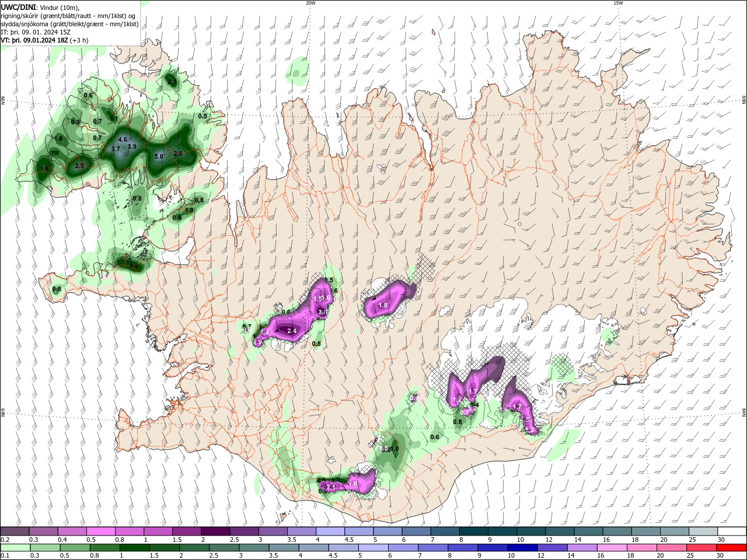Select the 2.5–3 grey-green swatch in lower scale

click(x=224, y=548)
